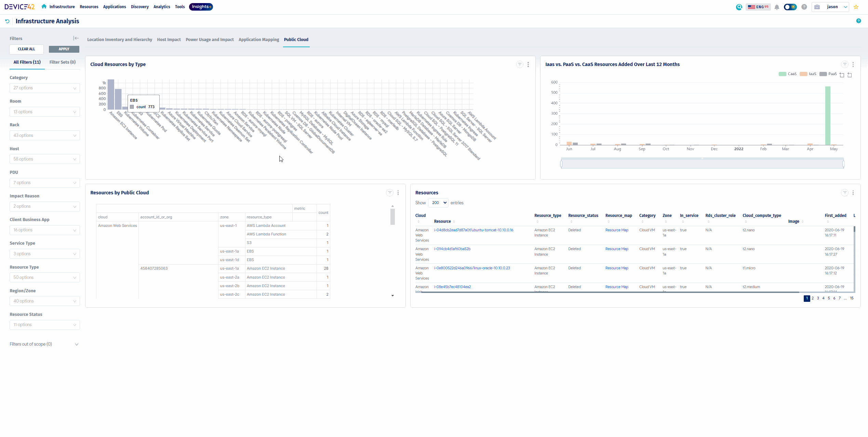Image resolution: width=868 pixels, height=437 pixels.
Task: Open the Discovery menu
Action: point(139,7)
